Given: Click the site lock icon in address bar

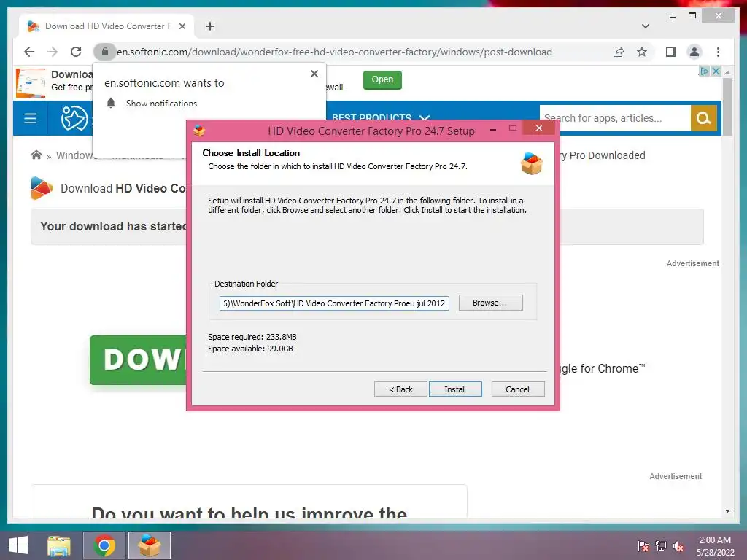Looking at the screenshot, I should click(x=105, y=52).
